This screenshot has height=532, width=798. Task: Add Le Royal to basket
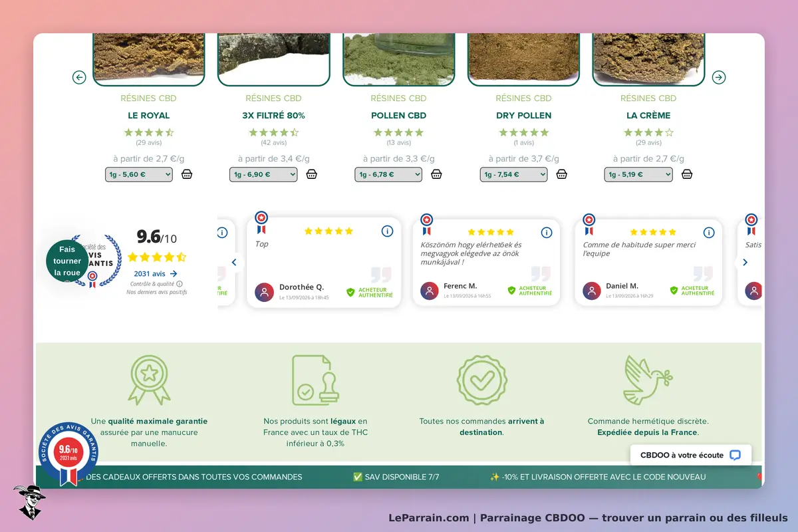pos(187,174)
